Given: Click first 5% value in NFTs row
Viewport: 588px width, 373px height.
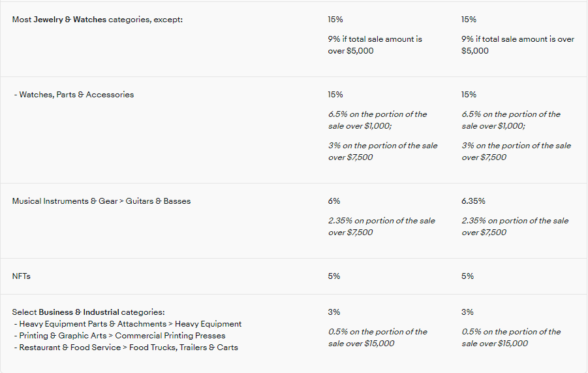Looking at the screenshot, I should point(333,276).
